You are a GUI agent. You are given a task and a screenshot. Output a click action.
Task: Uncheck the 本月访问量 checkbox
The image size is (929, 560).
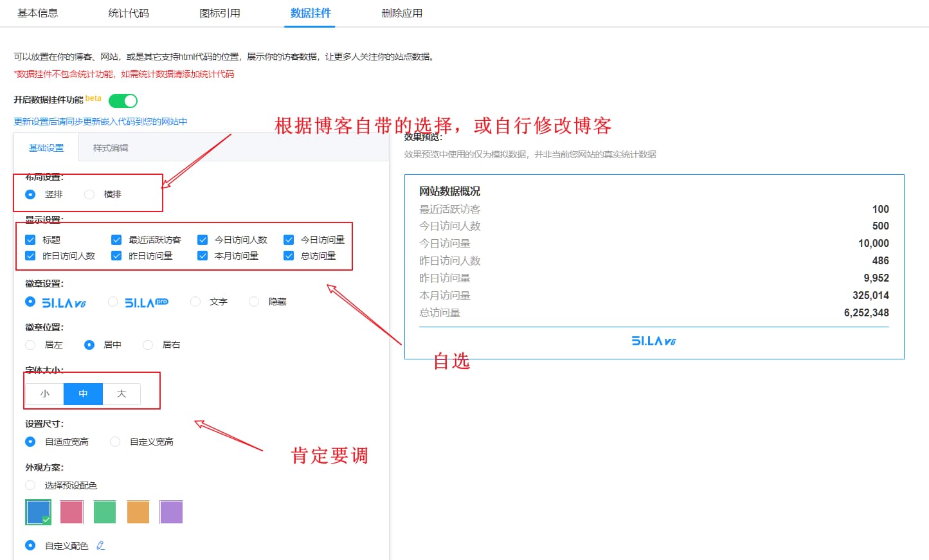point(203,256)
